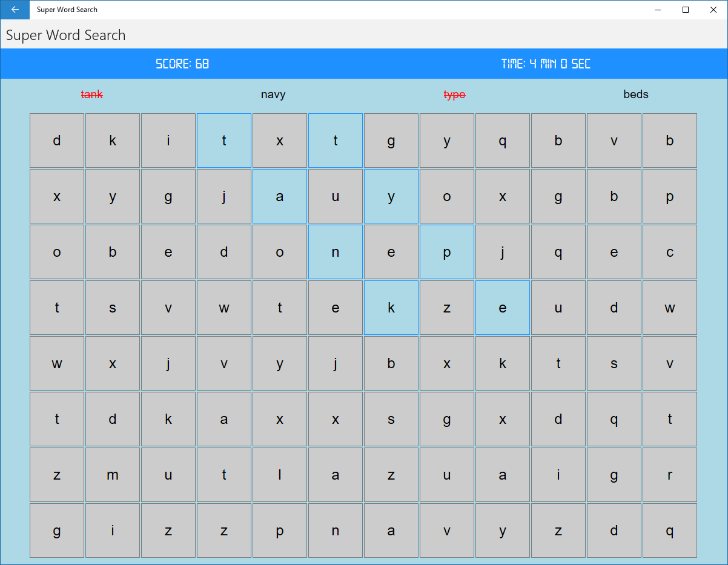Pick the 'y' tile in the bottom row

[x=503, y=530]
